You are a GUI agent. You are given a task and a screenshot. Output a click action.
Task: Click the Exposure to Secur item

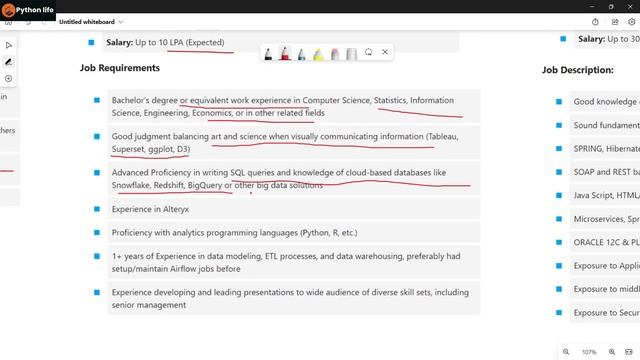click(x=607, y=313)
